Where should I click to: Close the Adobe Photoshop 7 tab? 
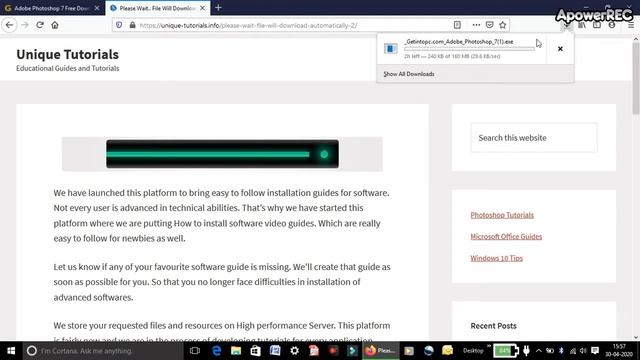97,8
